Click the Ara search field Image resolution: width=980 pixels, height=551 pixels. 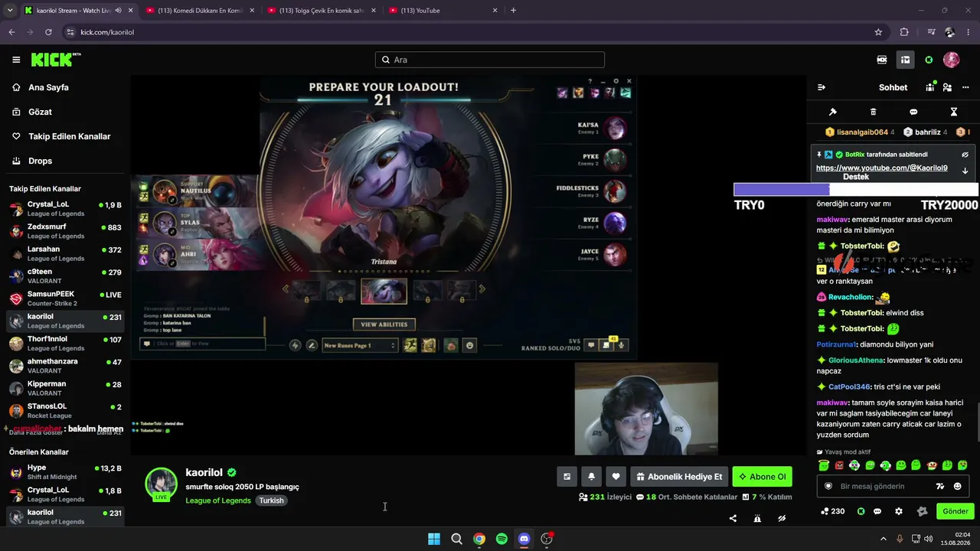click(490, 60)
